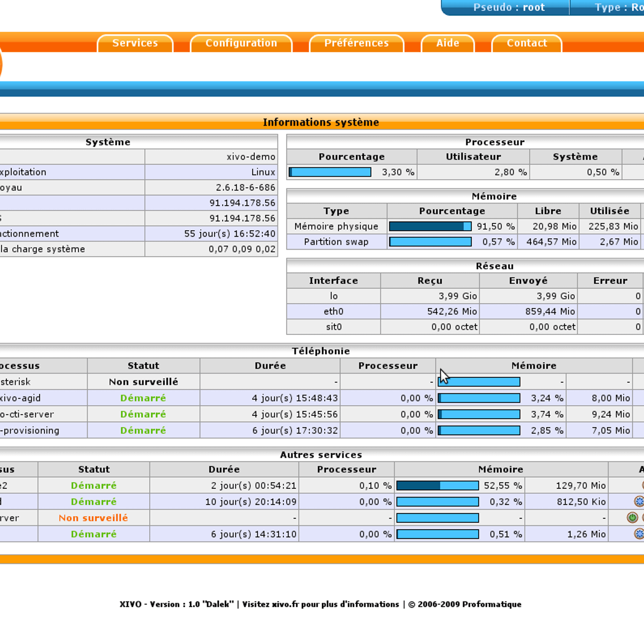Screen dimensions: 644x644
Task: Click the processor percentage bar showing 3,30 %
Action: tap(330, 172)
